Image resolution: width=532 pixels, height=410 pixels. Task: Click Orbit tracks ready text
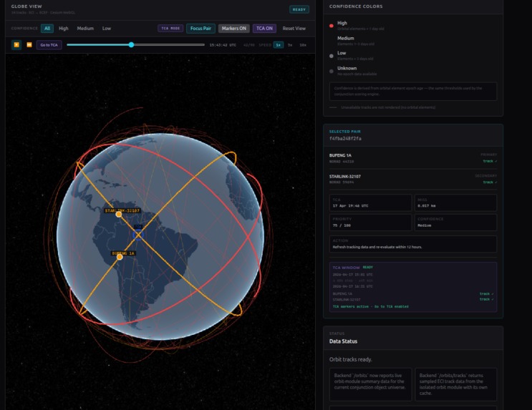click(x=350, y=359)
